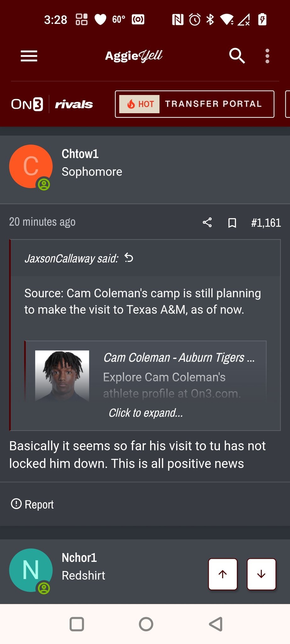Open the Rivals logo link
Viewport: 290px width, 644px height.
pos(74,104)
